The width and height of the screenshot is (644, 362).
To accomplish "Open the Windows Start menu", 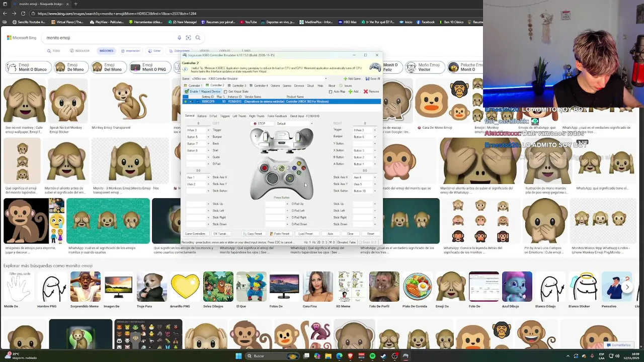I will tap(238, 356).
